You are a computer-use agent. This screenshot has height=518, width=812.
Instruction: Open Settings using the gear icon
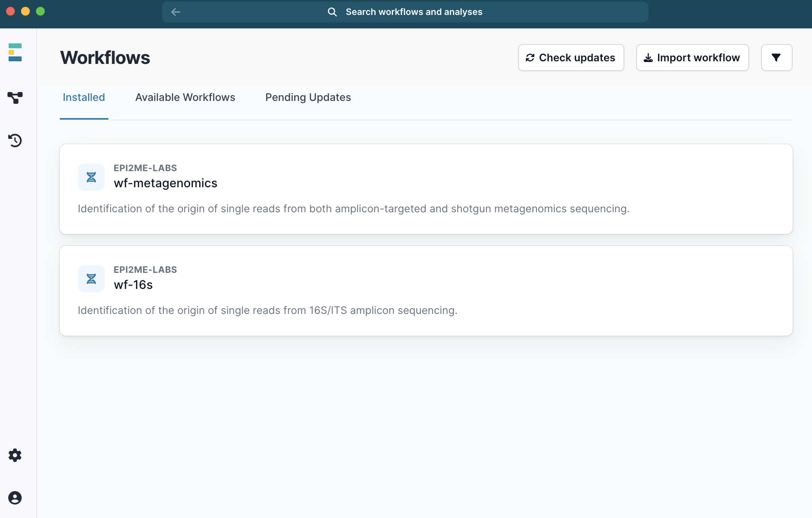15,455
